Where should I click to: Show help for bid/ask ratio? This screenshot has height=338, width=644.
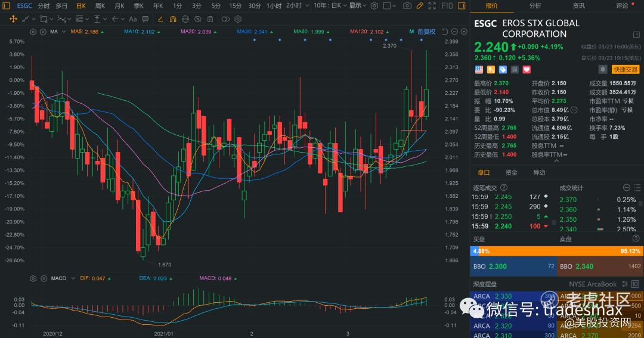(636, 238)
